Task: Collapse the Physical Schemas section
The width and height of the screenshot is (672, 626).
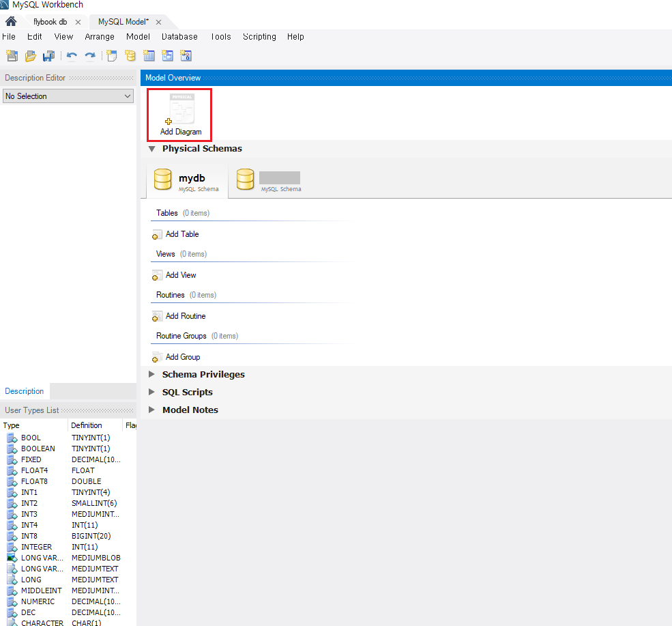Action: coord(151,149)
